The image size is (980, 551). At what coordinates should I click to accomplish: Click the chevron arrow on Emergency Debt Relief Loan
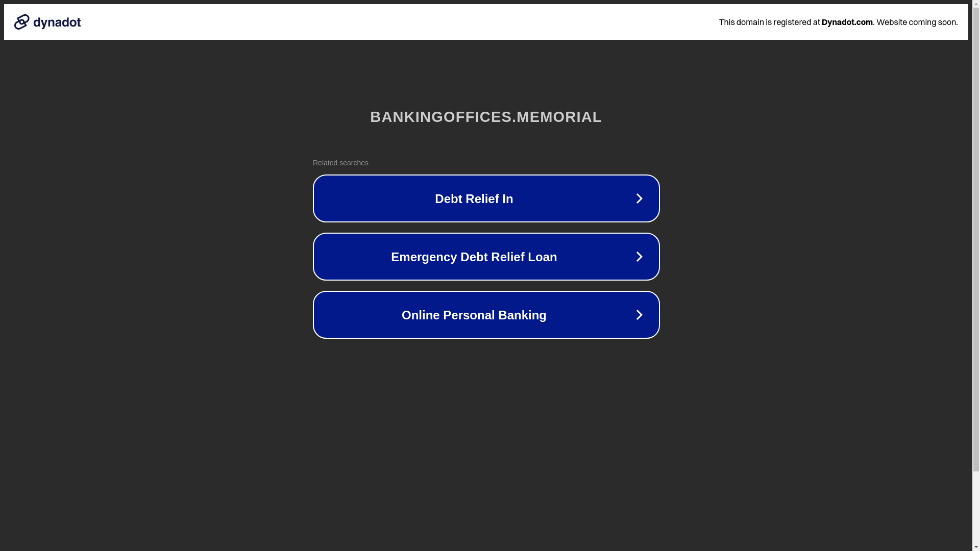pyautogui.click(x=639, y=257)
